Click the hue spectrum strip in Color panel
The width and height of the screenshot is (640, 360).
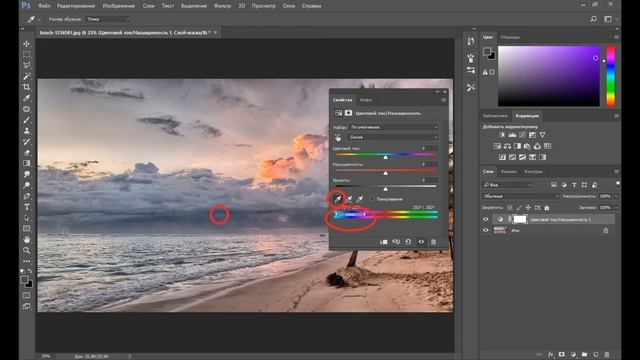[x=611, y=76]
